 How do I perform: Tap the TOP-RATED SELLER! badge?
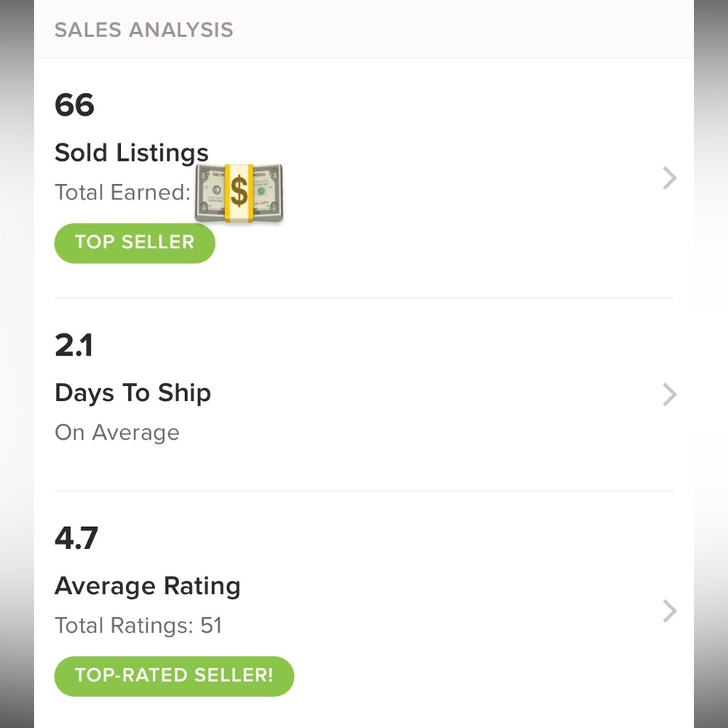174,676
